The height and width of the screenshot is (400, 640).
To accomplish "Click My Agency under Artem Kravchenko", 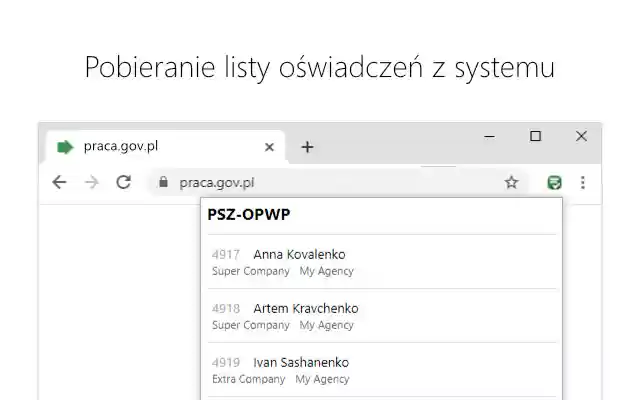I will click(327, 325).
